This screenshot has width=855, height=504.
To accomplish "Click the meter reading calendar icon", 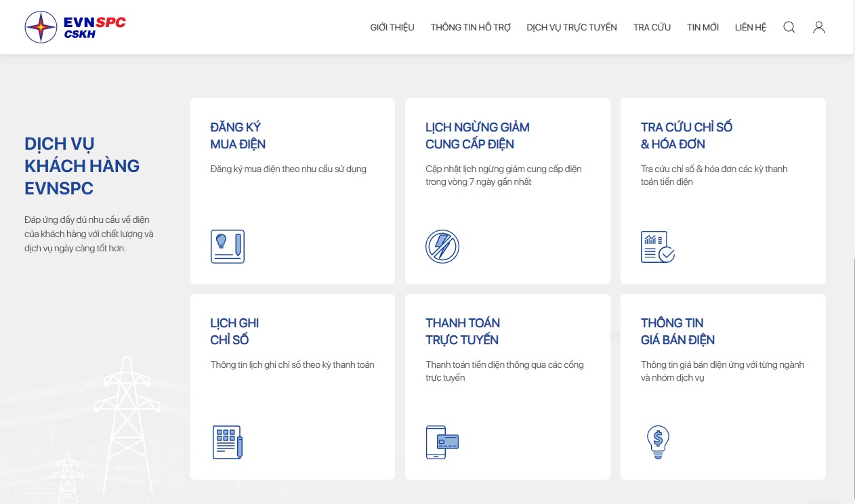I will [x=228, y=442].
